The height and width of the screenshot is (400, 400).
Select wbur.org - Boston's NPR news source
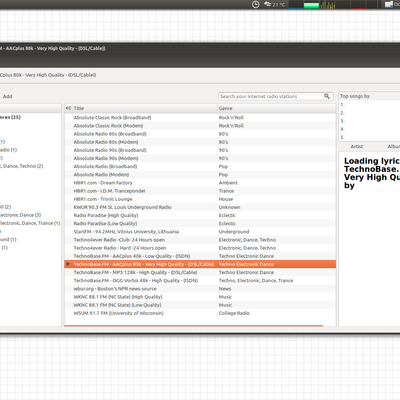tap(200, 289)
